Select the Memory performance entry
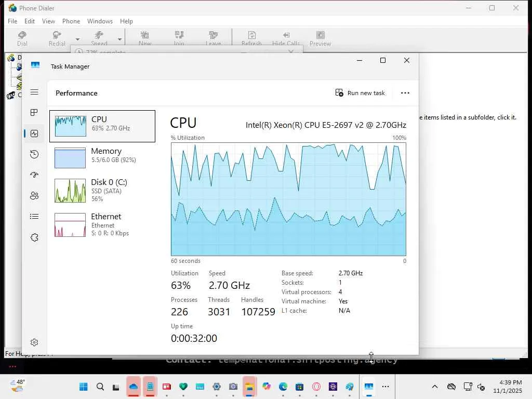This screenshot has height=399, width=532. tap(102, 158)
